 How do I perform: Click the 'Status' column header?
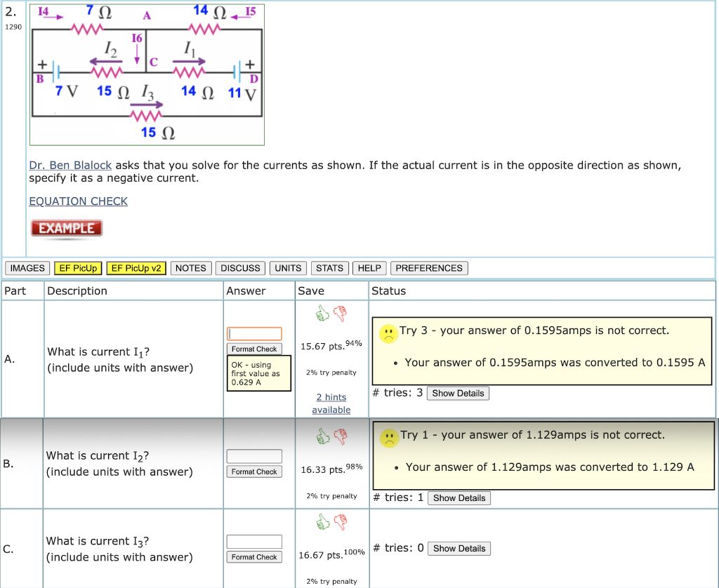click(x=388, y=291)
